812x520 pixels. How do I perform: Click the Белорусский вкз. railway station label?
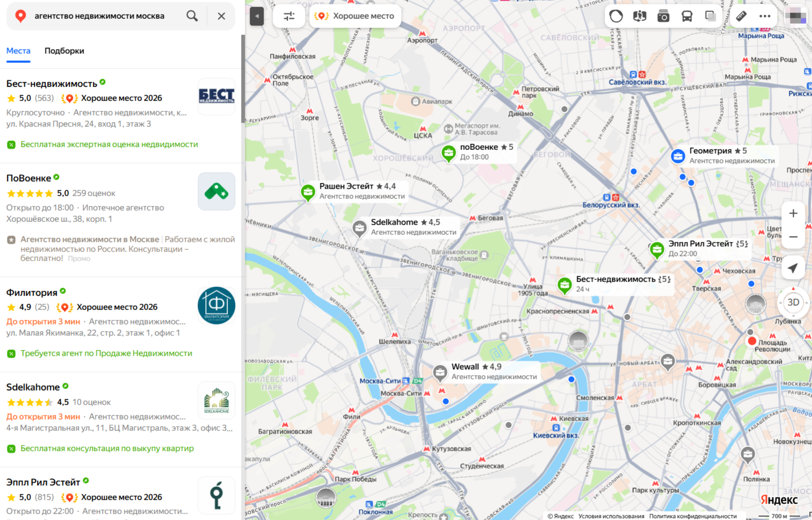coord(611,205)
